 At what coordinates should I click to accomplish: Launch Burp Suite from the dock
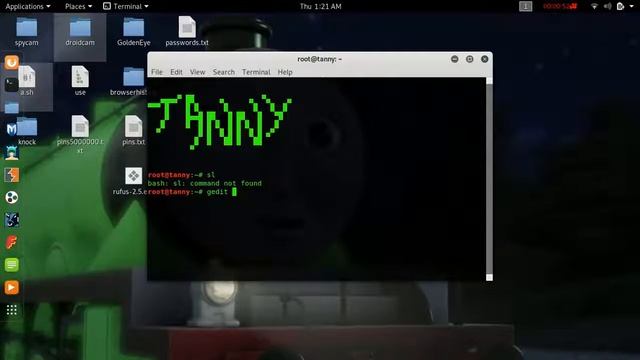(x=11, y=175)
